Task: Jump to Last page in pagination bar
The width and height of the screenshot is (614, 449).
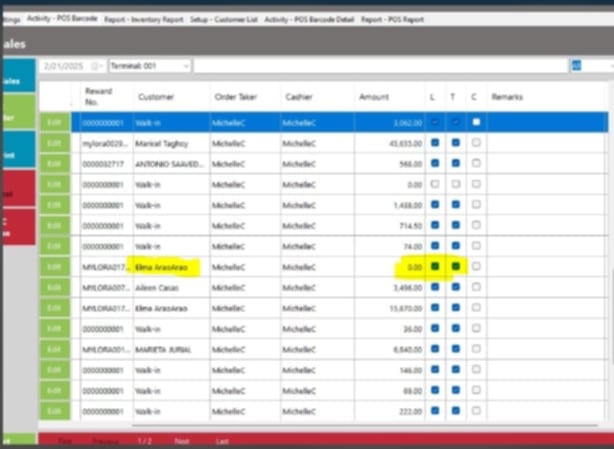Action: click(x=222, y=440)
